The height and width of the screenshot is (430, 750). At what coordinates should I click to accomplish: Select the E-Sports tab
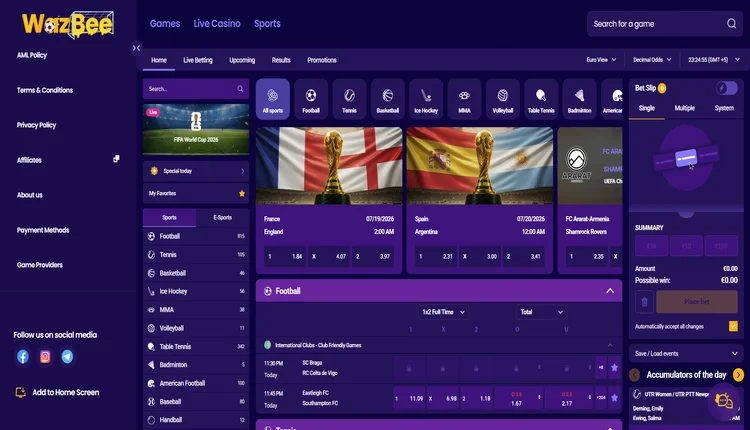(222, 217)
